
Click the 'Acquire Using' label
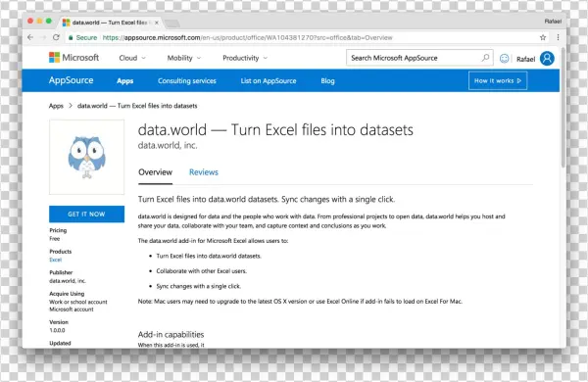[x=67, y=294]
